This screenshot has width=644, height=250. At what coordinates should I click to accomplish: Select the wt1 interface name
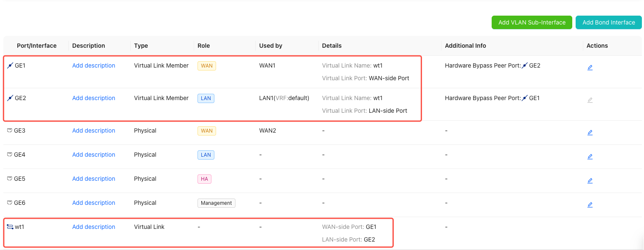[x=20, y=227]
